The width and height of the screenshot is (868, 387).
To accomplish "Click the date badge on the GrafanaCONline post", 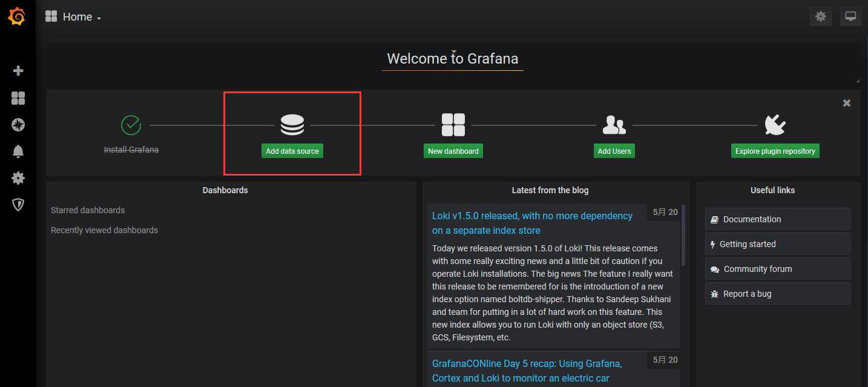I will 665,360.
